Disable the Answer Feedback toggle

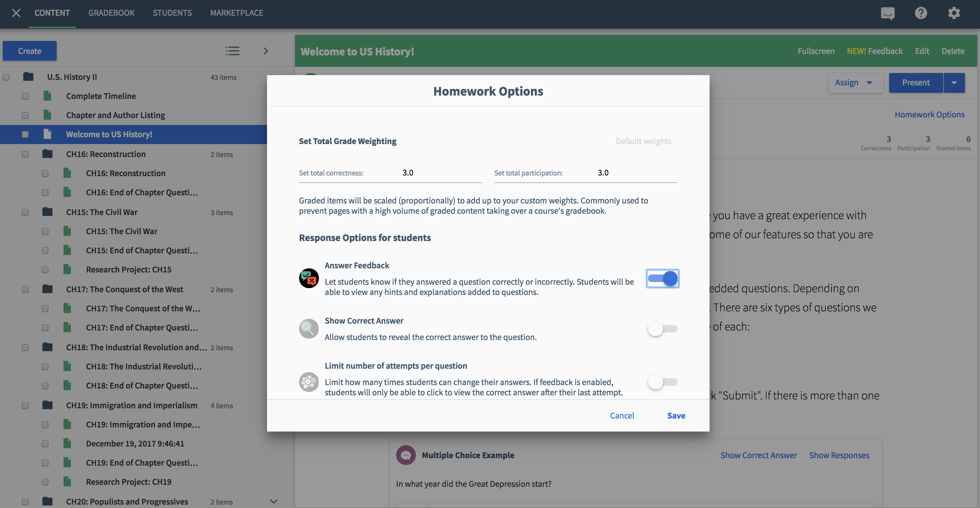pos(662,279)
